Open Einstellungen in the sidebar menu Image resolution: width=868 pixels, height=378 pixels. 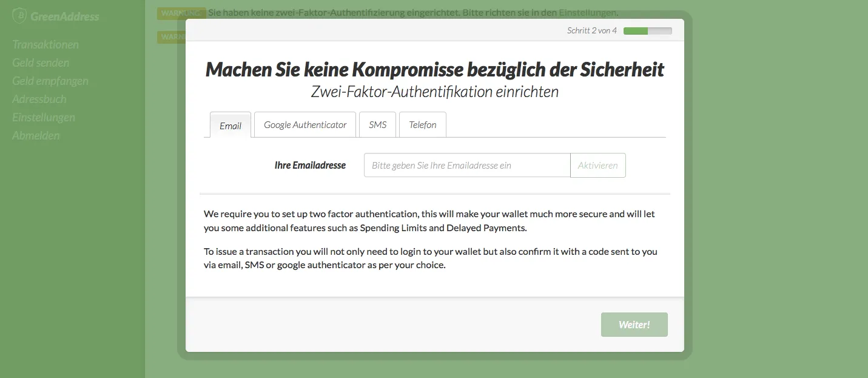pyautogui.click(x=44, y=117)
